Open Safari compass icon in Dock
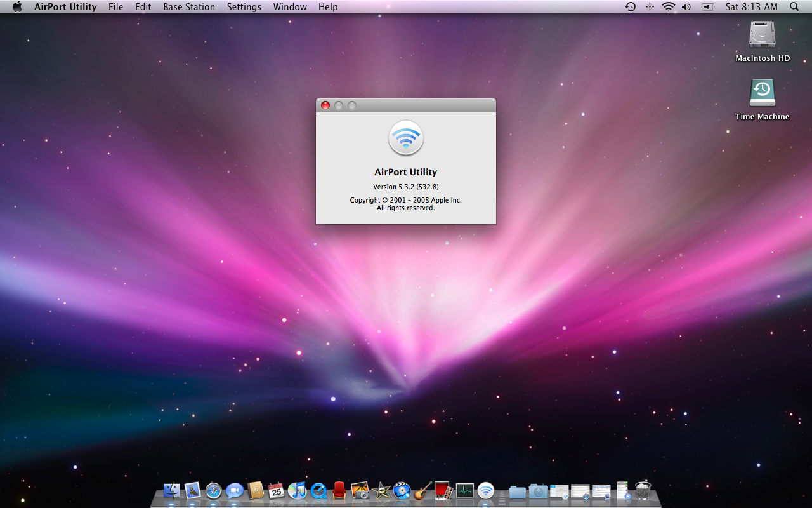Screen dimensions: 812x508 (x=214, y=491)
